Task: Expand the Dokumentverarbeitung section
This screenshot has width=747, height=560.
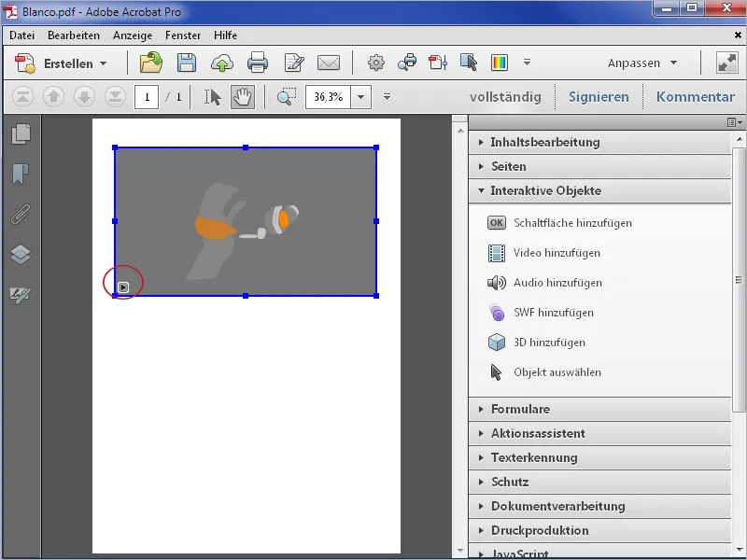Action: point(599,506)
